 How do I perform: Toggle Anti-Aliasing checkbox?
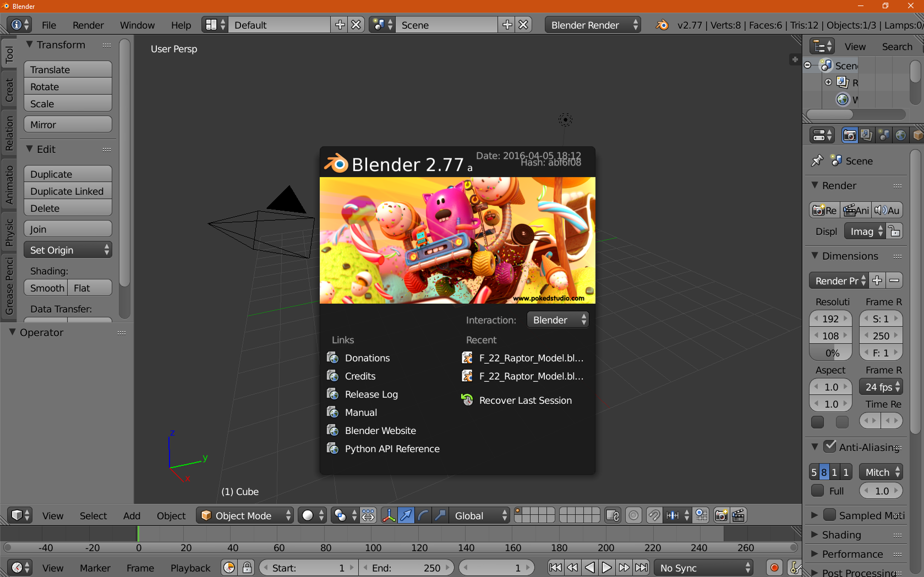click(830, 447)
